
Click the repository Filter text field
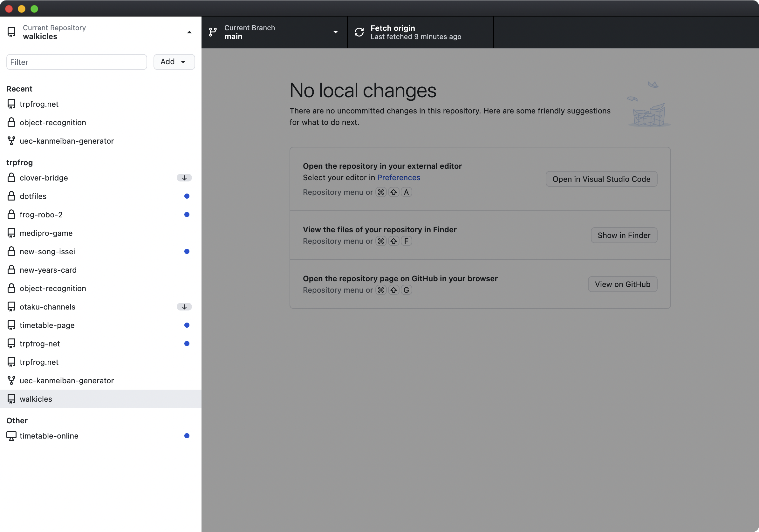[x=77, y=62]
